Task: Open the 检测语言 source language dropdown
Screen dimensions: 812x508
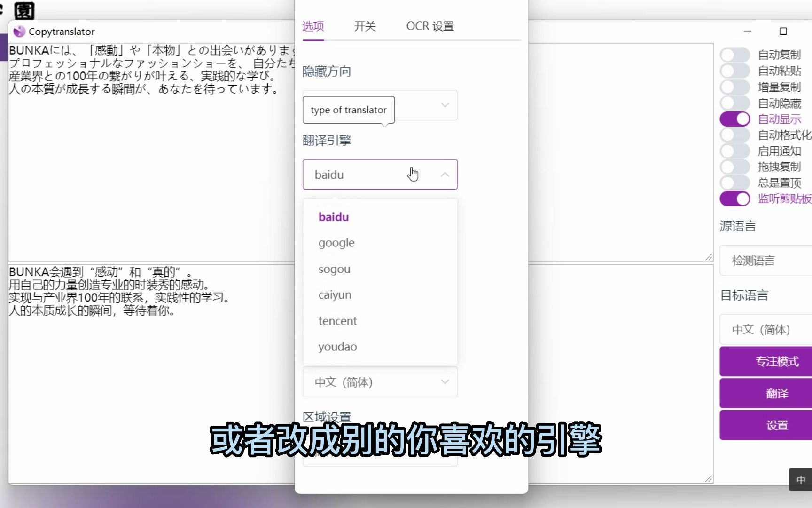Action: 766,260
